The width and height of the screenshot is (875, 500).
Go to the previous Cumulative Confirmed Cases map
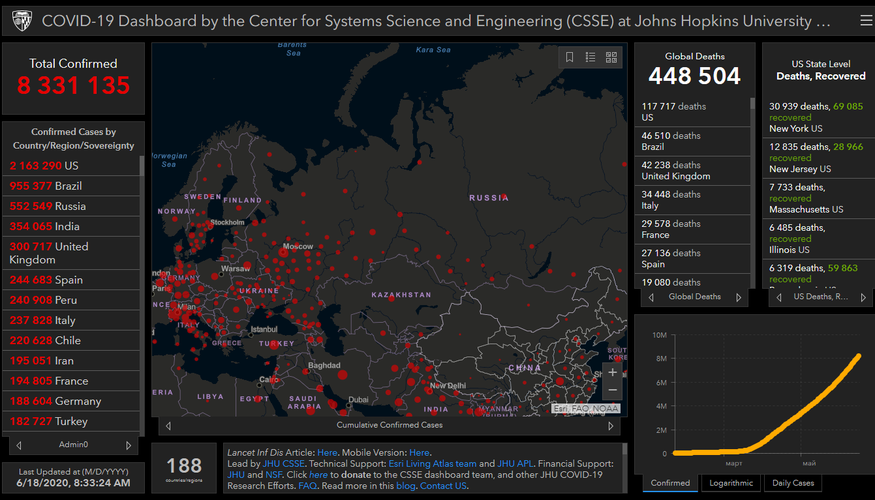click(x=168, y=425)
